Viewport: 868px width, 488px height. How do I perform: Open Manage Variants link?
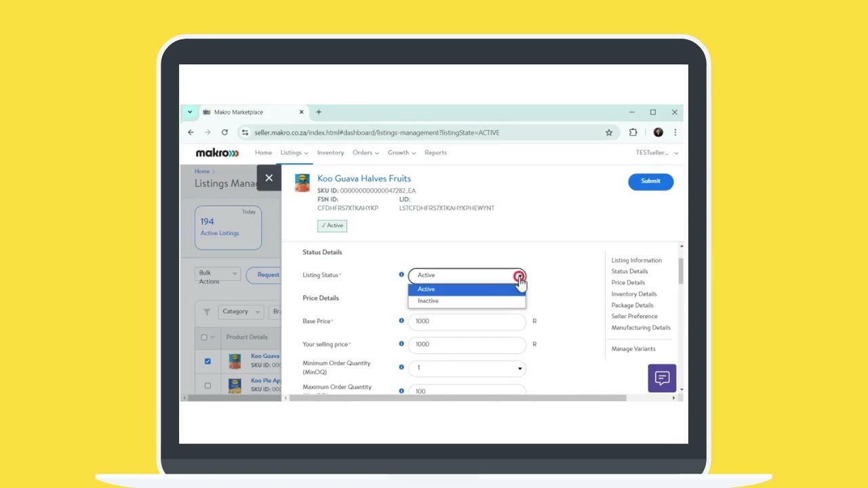coord(633,349)
